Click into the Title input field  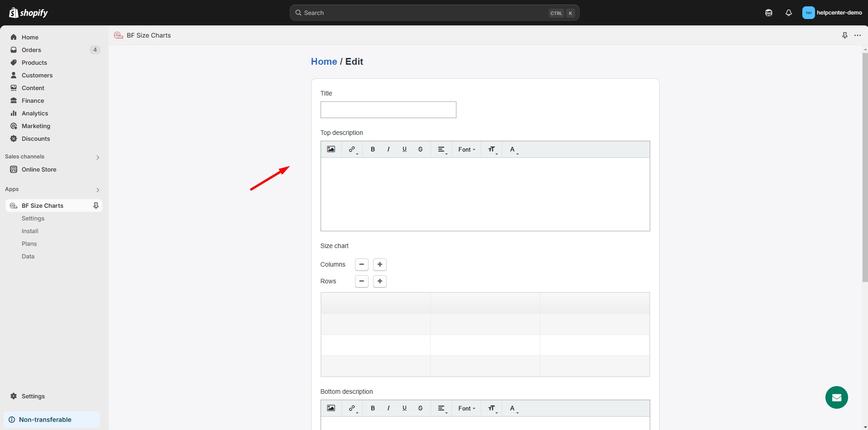pyautogui.click(x=388, y=110)
